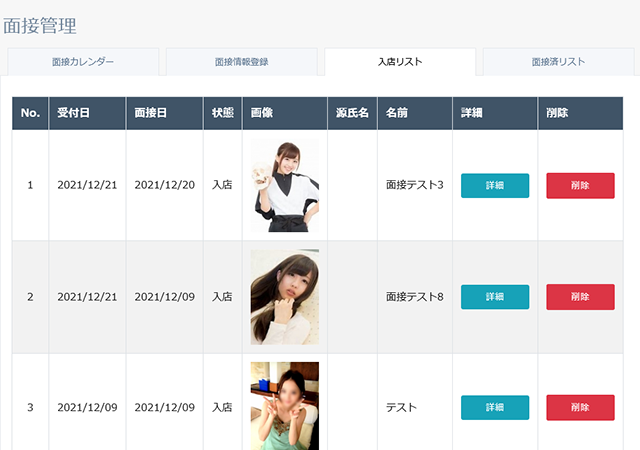This screenshot has height=450, width=640.
Task: Select the 入店リスト tab
Action: [x=400, y=62]
